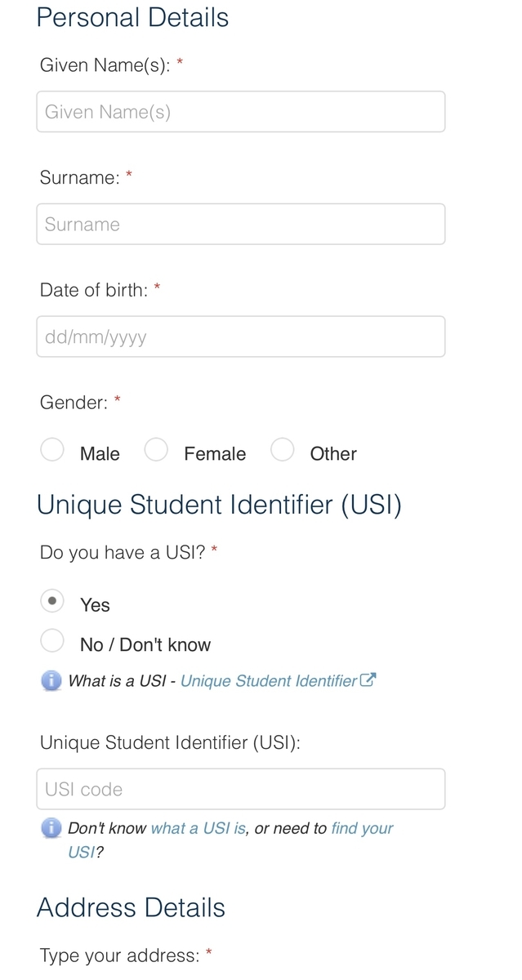Click the 'Address Details' section heading

click(x=131, y=907)
